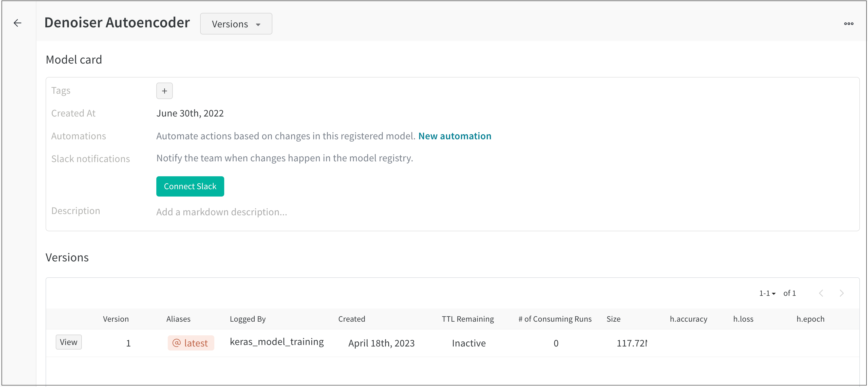Sort by h.accuracy column header
The image size is (868, 387).
tap(689, 319)
